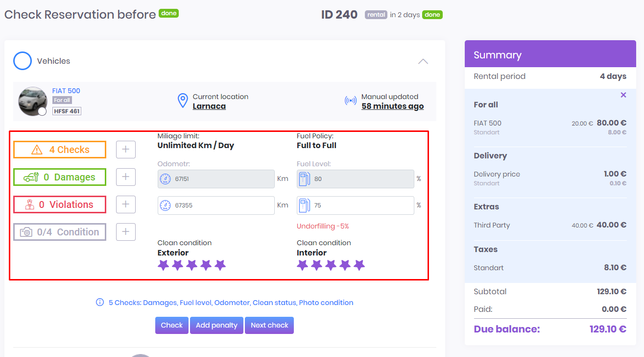
Task: Open the 0/4 Condition photos
Action: point(60,232)
